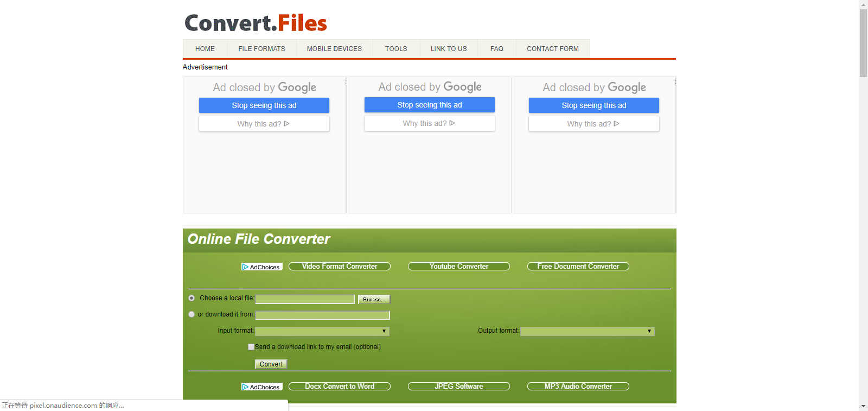
Task: Click the Advertisement label
Action: click(205, 67)
